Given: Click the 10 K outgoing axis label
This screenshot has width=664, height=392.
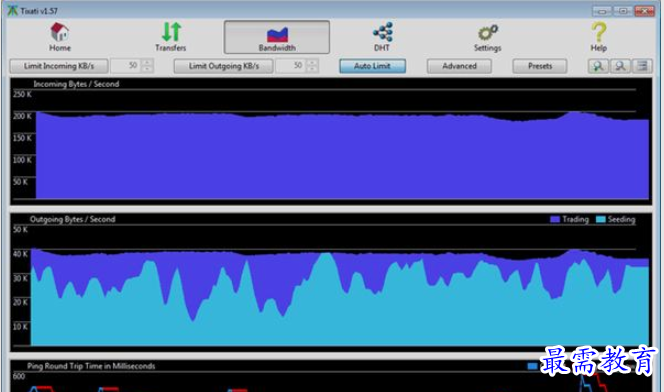Looking at the screenshot, I should tap(20, 326).
